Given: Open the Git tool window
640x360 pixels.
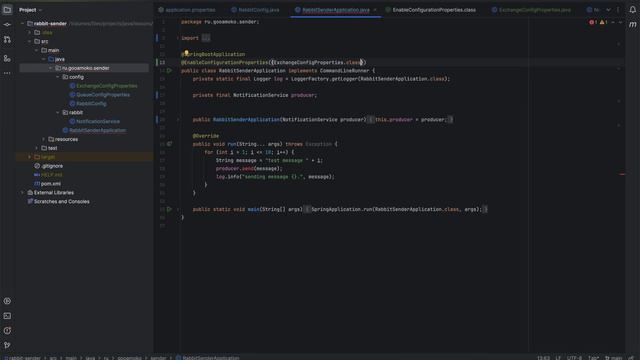Looking at the screenshot, I should click(x=7, y=345).
